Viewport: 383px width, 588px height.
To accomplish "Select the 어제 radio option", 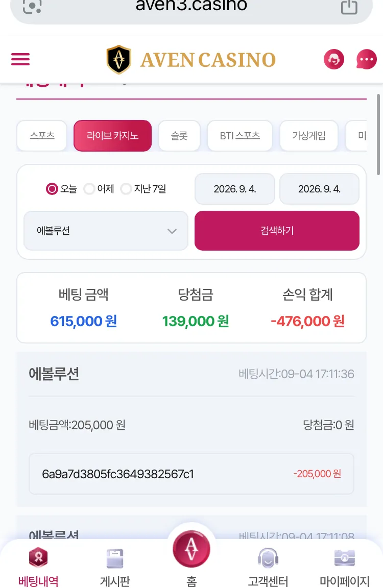I will coord(89,189).
